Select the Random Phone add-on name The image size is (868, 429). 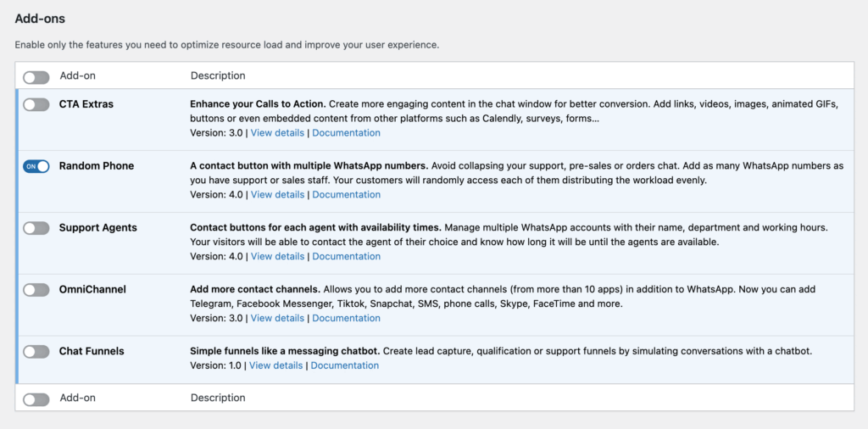96,166
